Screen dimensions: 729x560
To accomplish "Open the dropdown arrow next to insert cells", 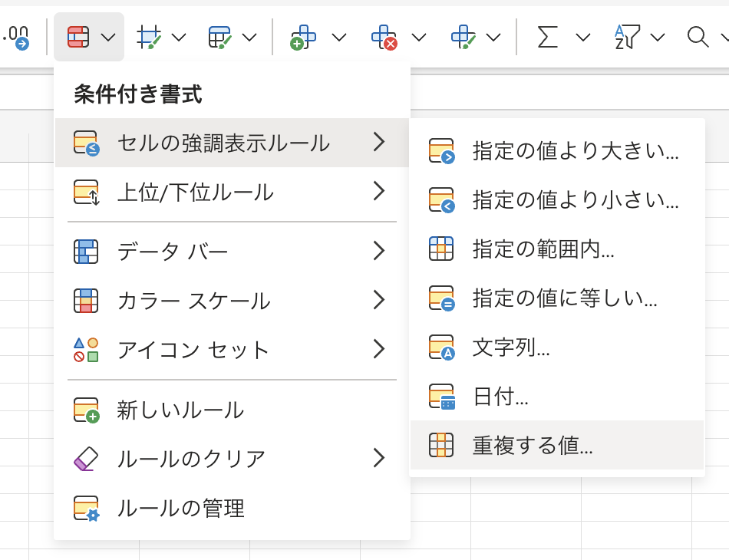I will (x=338, y=37).
